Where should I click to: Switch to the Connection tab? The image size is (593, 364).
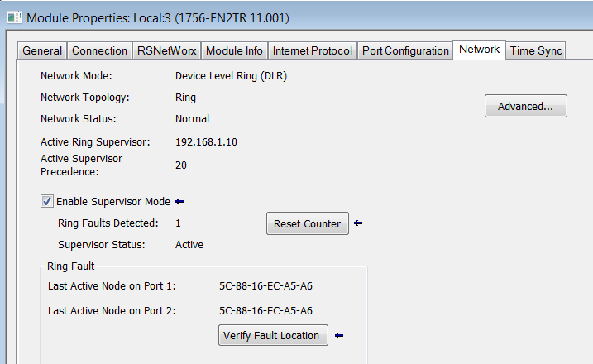(x=99, y=50)
